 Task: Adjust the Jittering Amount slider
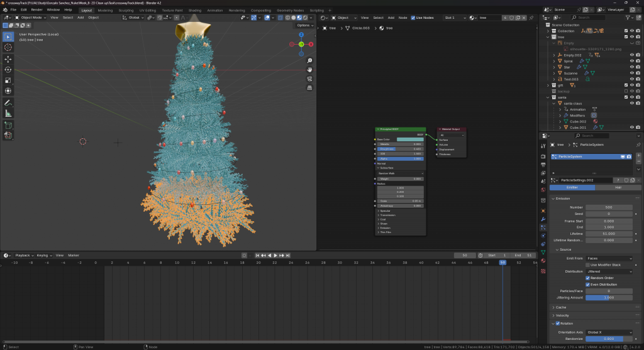(x=609, y=297)
